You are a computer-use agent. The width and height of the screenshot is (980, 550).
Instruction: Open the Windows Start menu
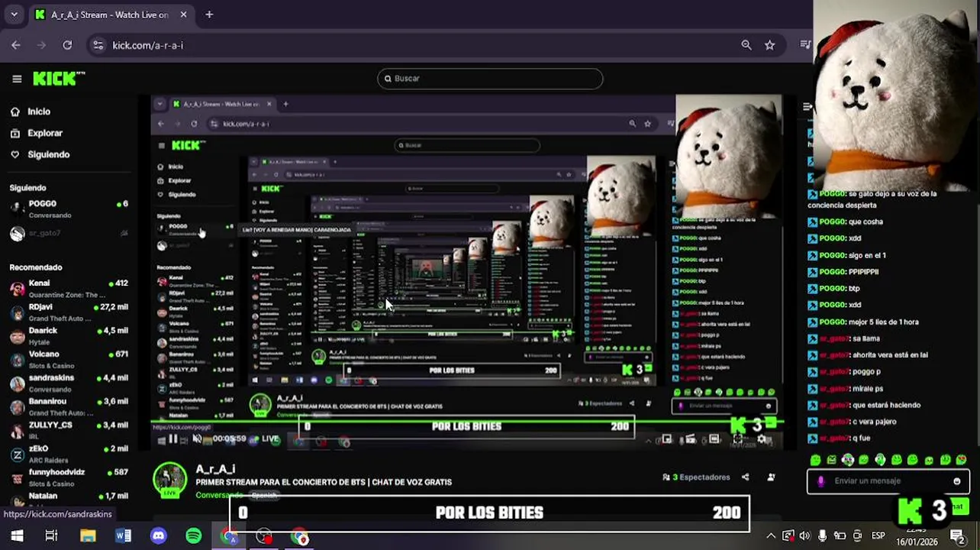17,536
